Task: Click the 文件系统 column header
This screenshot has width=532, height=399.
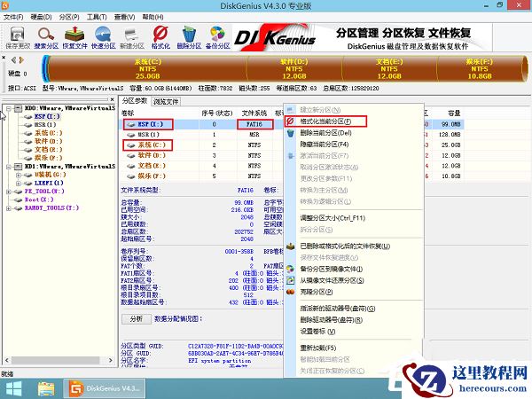Action: coord(254,113)
